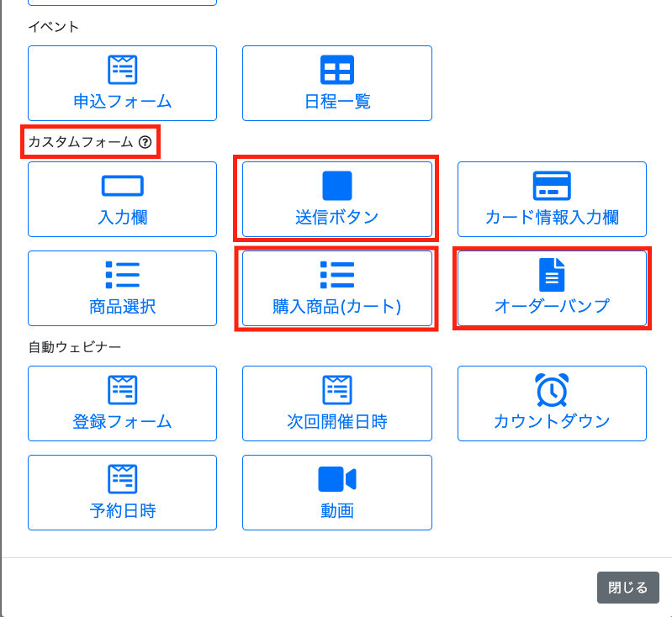Image resolution: width=672 pixels, height=617 pixels.
Task: Click the オーダーバンプ text label
Action: [x=552, y=307]
